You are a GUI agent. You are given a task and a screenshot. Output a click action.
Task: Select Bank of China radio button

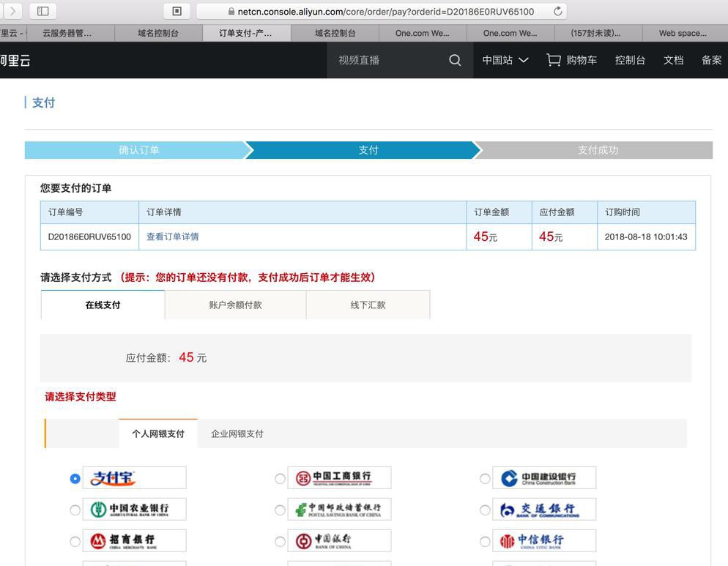(x=280, y=542)
